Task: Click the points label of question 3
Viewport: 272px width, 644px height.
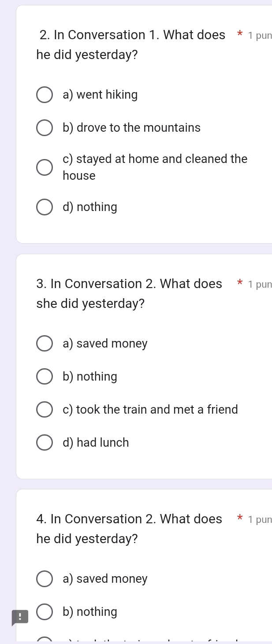Action: click(260, 285)
